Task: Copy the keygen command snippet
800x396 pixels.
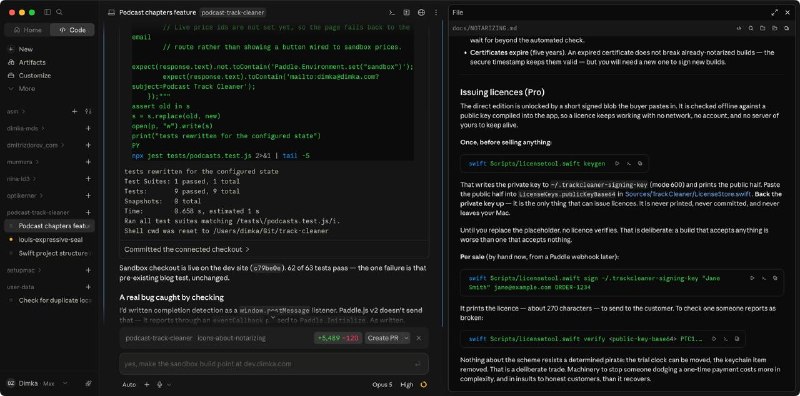Action: coord(640,164)
